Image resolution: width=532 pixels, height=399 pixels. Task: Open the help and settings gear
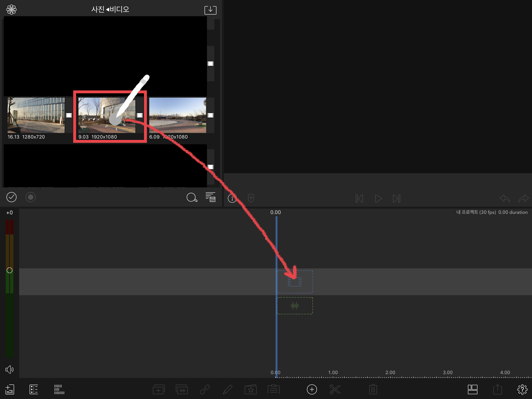[x=522, y=389]
